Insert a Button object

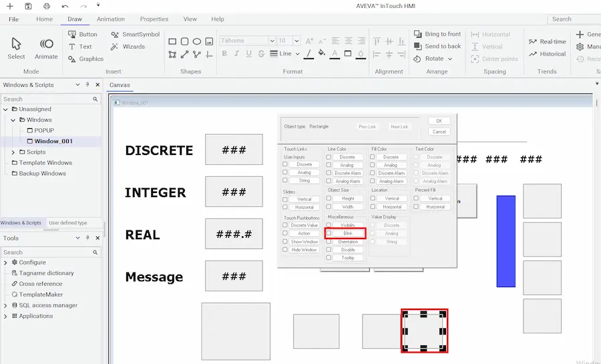[x=82, y=34]
